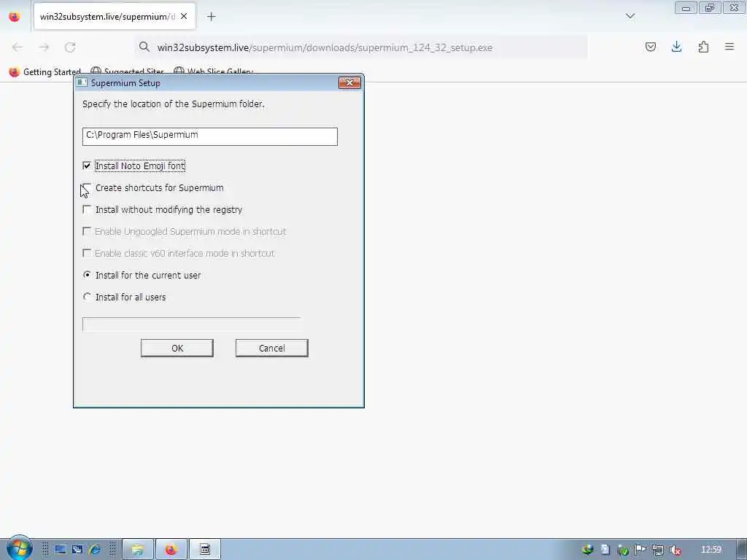Open Windows Explorer from the taskbar

click(138, 550)
